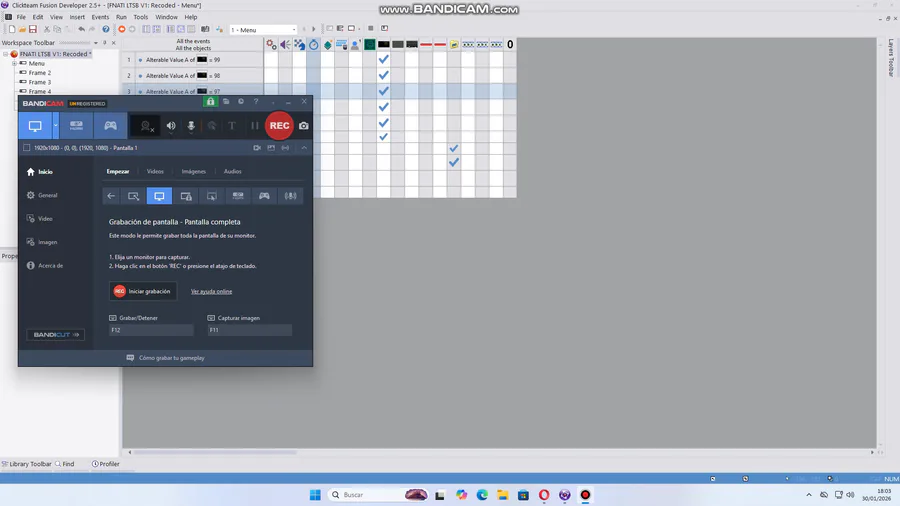The width and height of the screenshot is (900, 506).
Task: Select Frame 2 in the workspace tree
Action: point(40,73)
